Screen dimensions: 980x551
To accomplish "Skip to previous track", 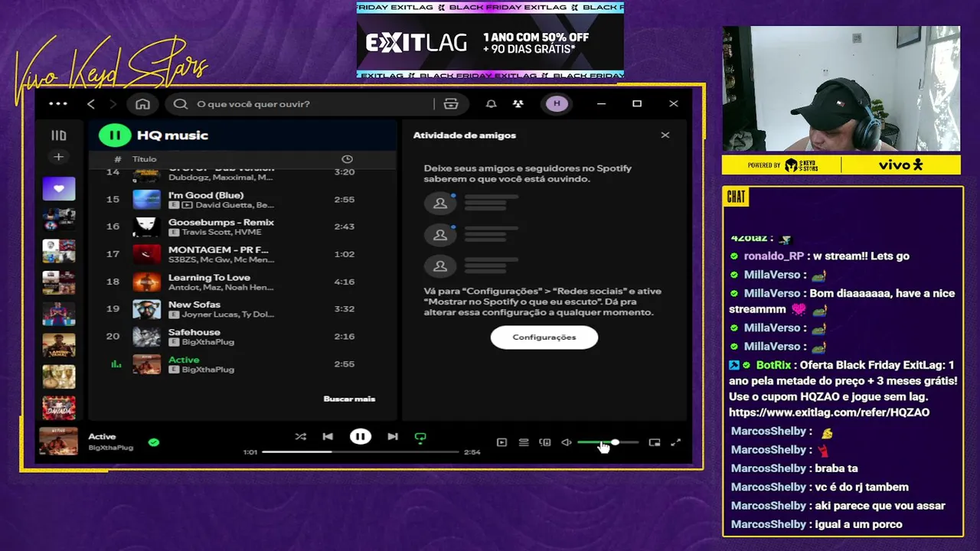I will pyautogui.click(x=328, y=437).
